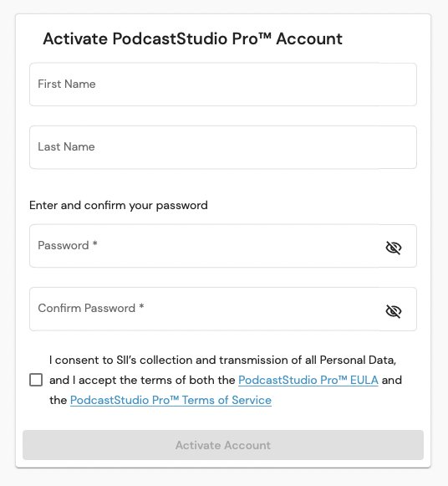Screen dimensions: 448x486
Task: Open PodcastStudio Pro™ Terms of Service link
Action: (x=171, y=400)
